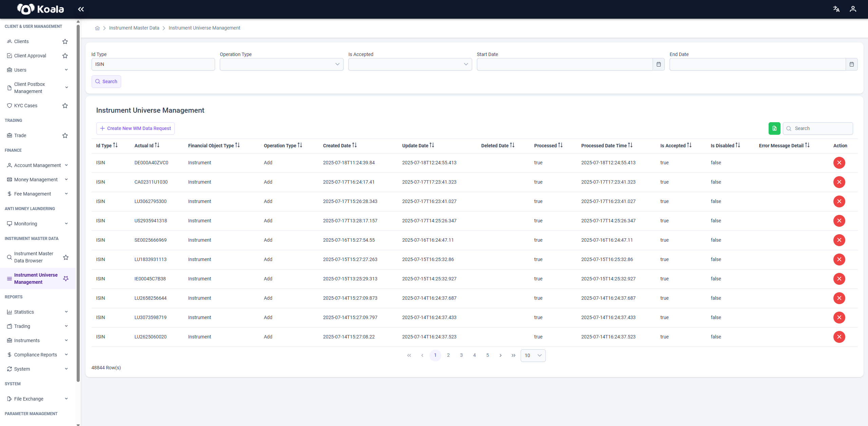This screenshot has height=426, width=868.
Task: Click Create New WM Data Request button
Action: 135,128
